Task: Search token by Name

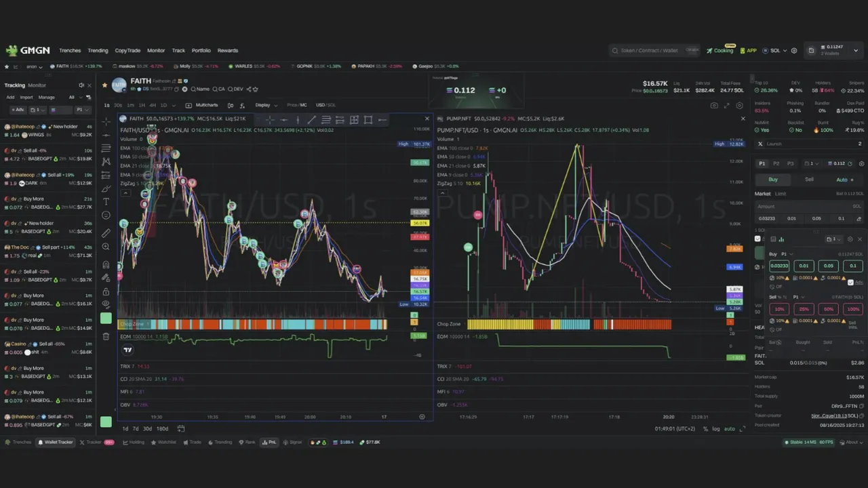Action: 200,89
